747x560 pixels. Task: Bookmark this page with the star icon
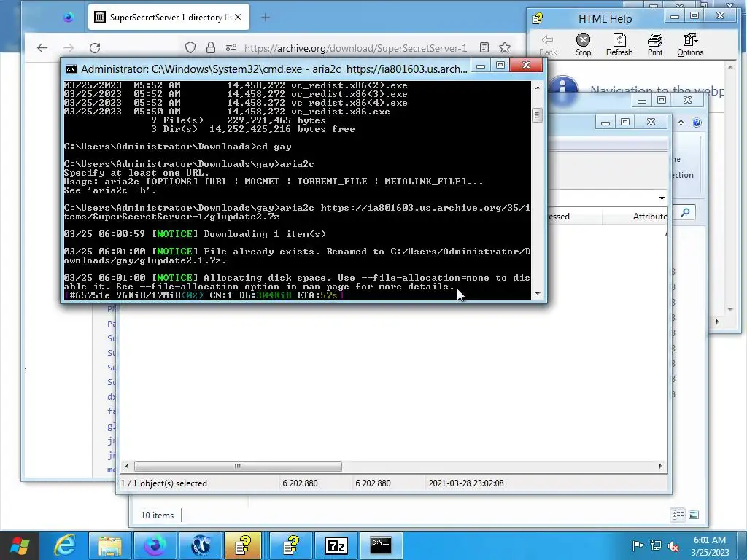coord(505,47)
